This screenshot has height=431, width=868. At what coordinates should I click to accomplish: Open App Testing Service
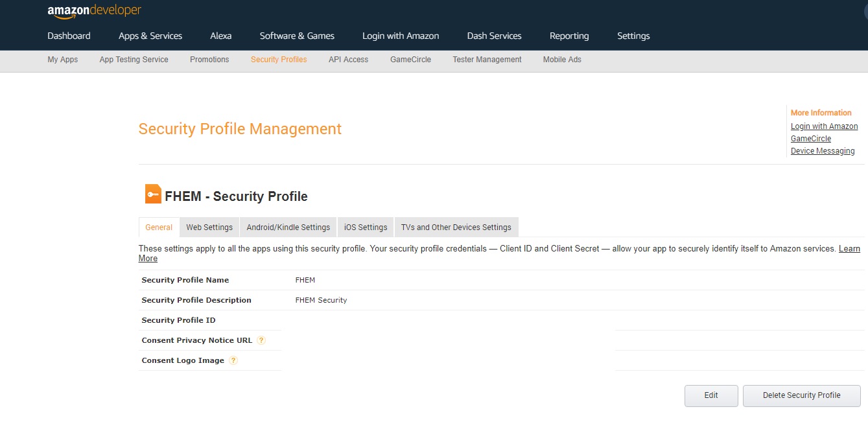click(134, 60)
